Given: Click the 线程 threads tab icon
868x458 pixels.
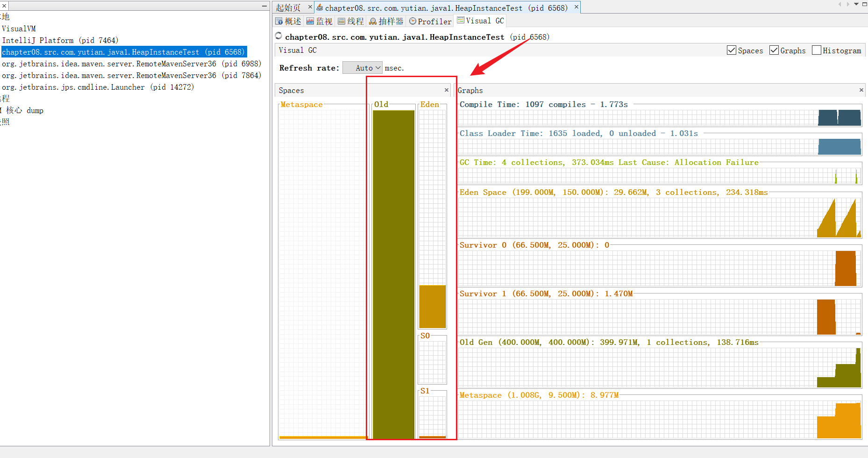Looking at the screenshot, I should pos(342,21).
